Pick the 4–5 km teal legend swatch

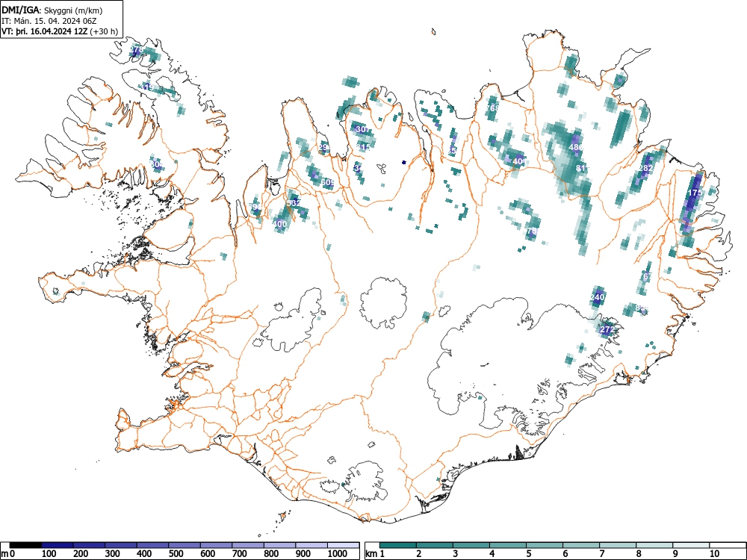click(x=508, y=545)
